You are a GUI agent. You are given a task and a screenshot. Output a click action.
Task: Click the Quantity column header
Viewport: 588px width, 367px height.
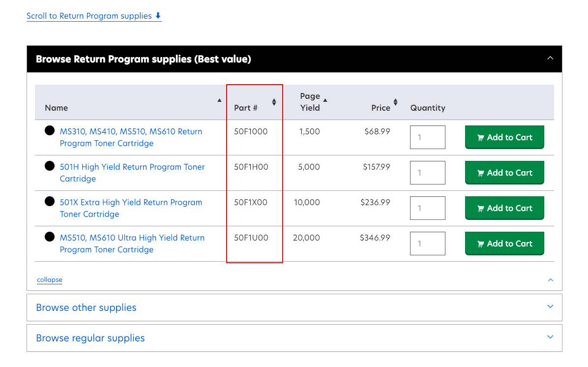[428, 108]
